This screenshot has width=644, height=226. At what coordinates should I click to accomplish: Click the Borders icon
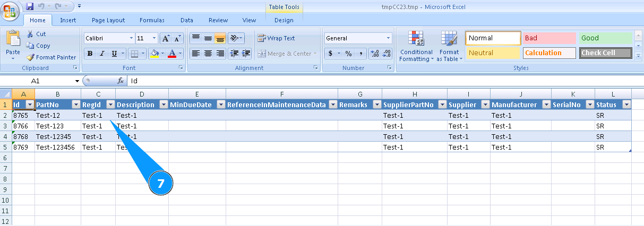[135, 54]
